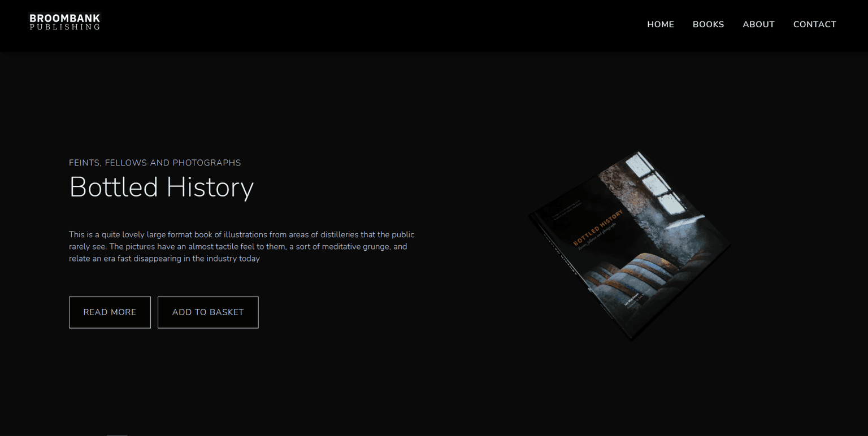This screenshot has width=868, height=436.
Task: Click the book description paragraph
Action: tap(242, 246)
